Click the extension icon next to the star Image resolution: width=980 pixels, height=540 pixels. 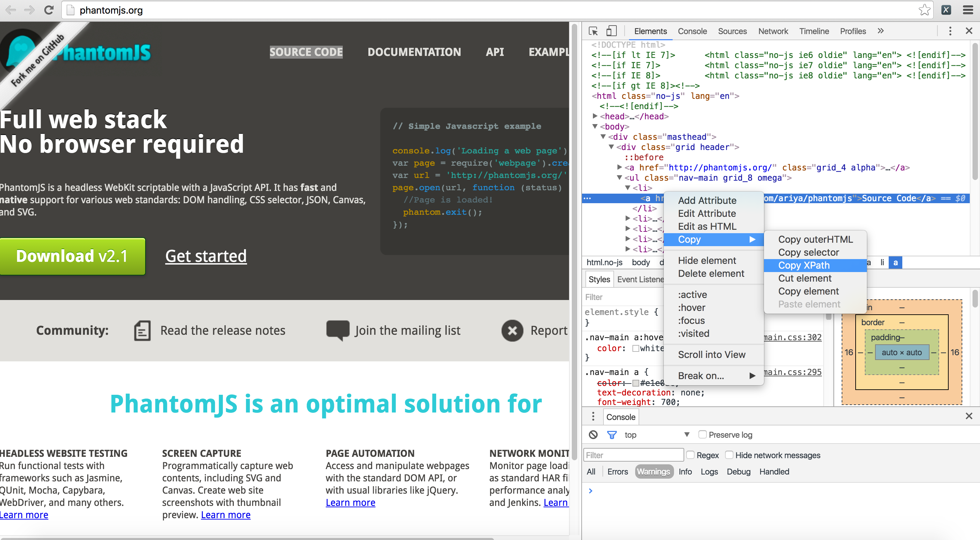946,10
